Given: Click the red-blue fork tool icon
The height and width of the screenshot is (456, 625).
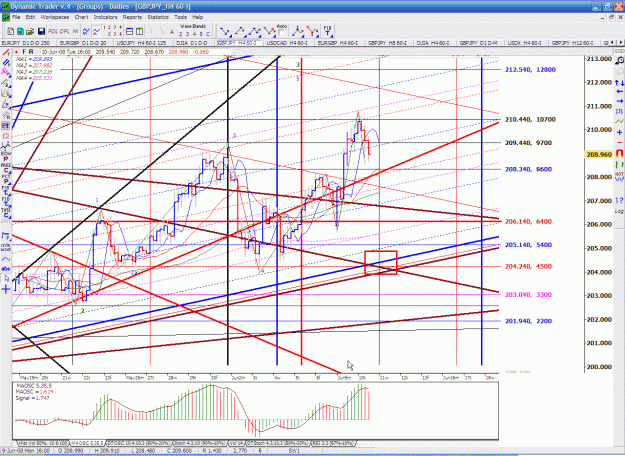Looking at the screenshot, I should tap(313, 31).
